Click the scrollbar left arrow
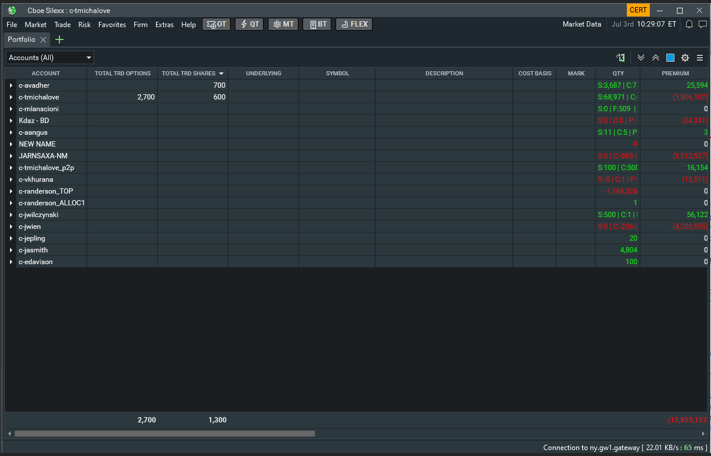Viewport: 711px width, 456px height. [10, 434]
